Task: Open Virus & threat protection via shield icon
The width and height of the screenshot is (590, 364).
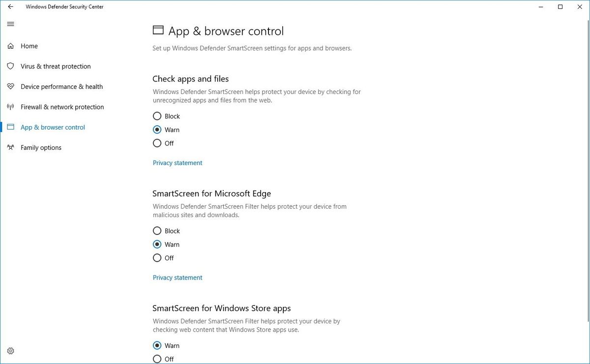Action: [11, 66]
